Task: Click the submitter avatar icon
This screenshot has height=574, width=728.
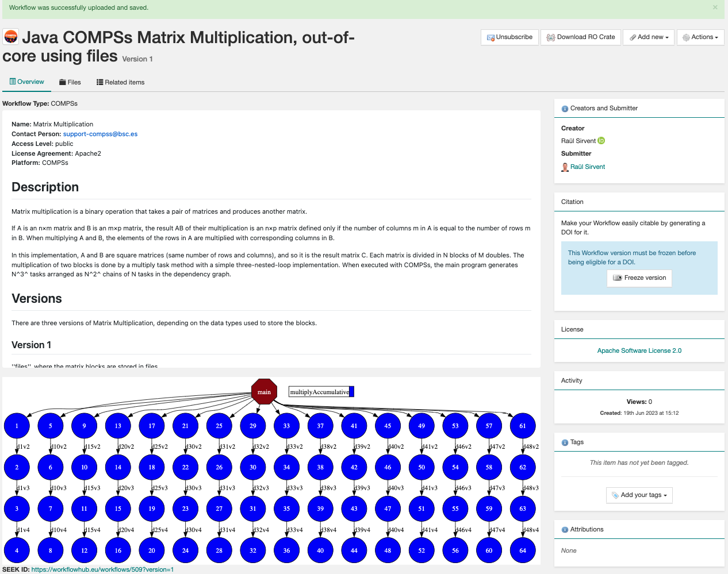Action: pos(565,167)
